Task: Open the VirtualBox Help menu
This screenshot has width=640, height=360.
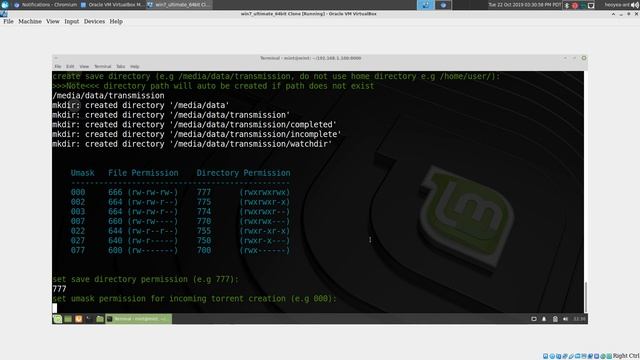Action: click(116, 22)
